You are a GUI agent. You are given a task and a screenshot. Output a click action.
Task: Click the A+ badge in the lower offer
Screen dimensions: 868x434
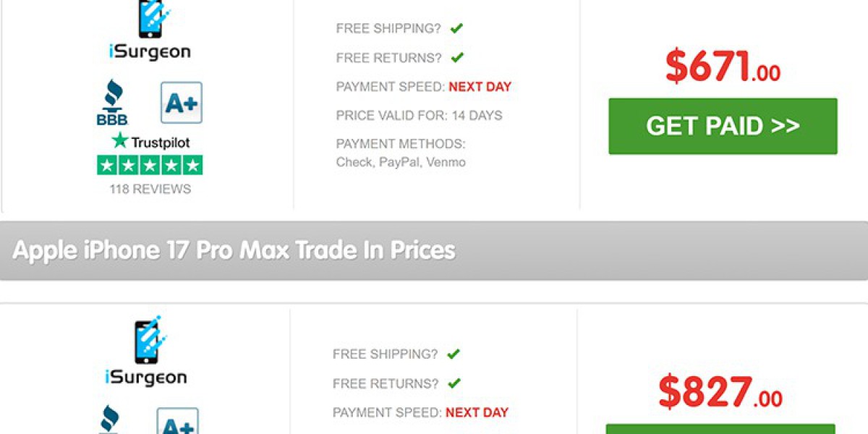177,421
